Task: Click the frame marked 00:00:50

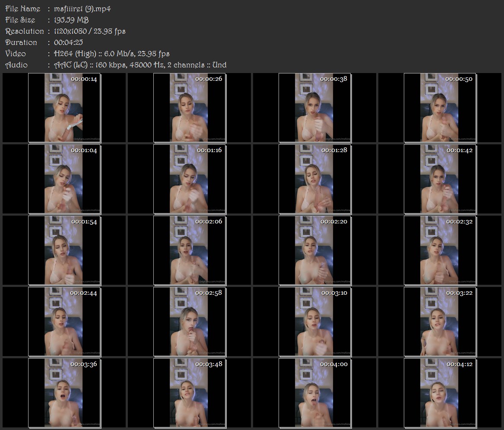Action: [440, 108]
